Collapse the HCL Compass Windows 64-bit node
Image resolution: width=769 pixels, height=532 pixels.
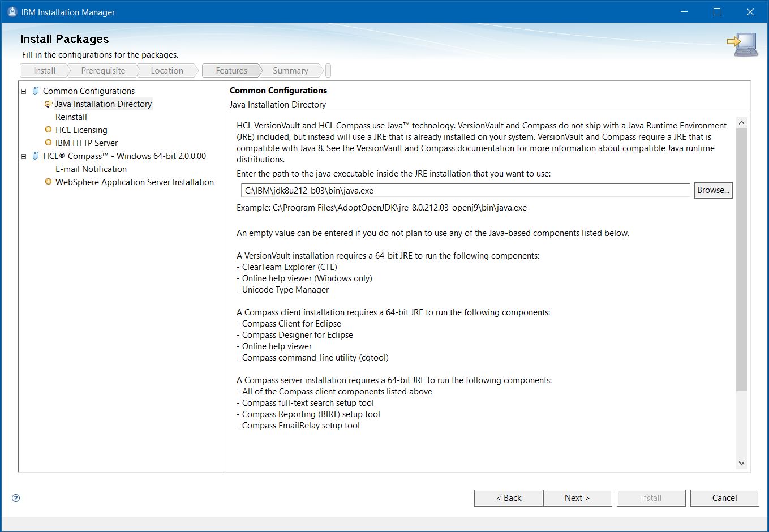(24, 156)
